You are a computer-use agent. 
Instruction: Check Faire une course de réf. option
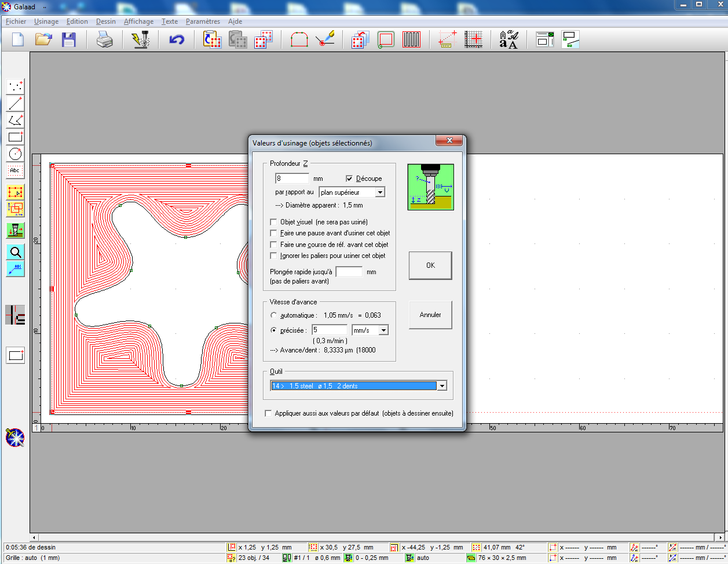click(274, 245)
